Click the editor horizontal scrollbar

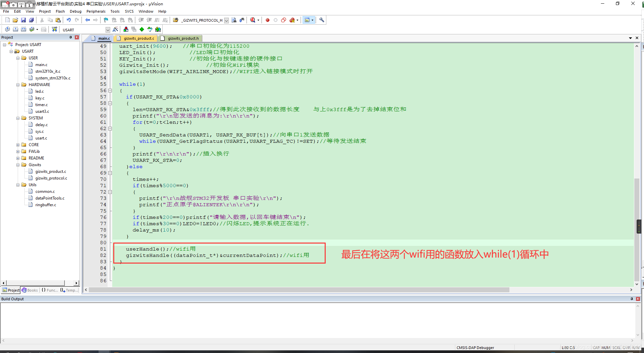click(x=299, y=290)
